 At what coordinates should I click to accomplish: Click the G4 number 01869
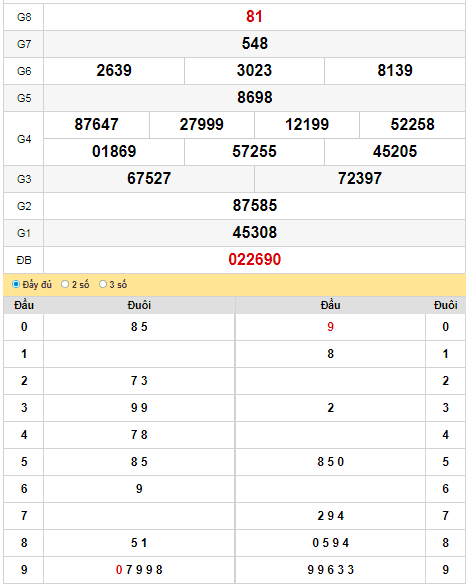(x=114, y=151)
